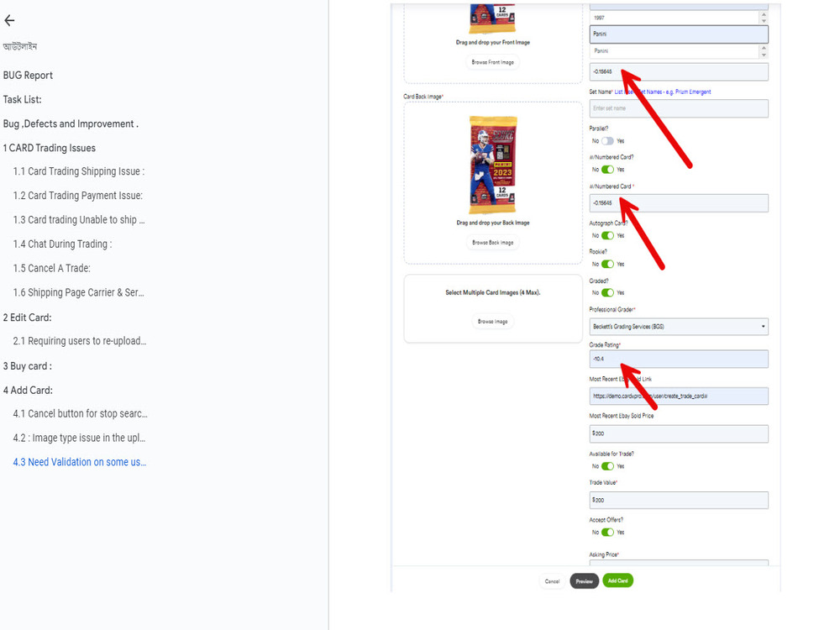The image size is (840, 630).
Task: Go to the Task List outline item
Action: click(22, 100)
